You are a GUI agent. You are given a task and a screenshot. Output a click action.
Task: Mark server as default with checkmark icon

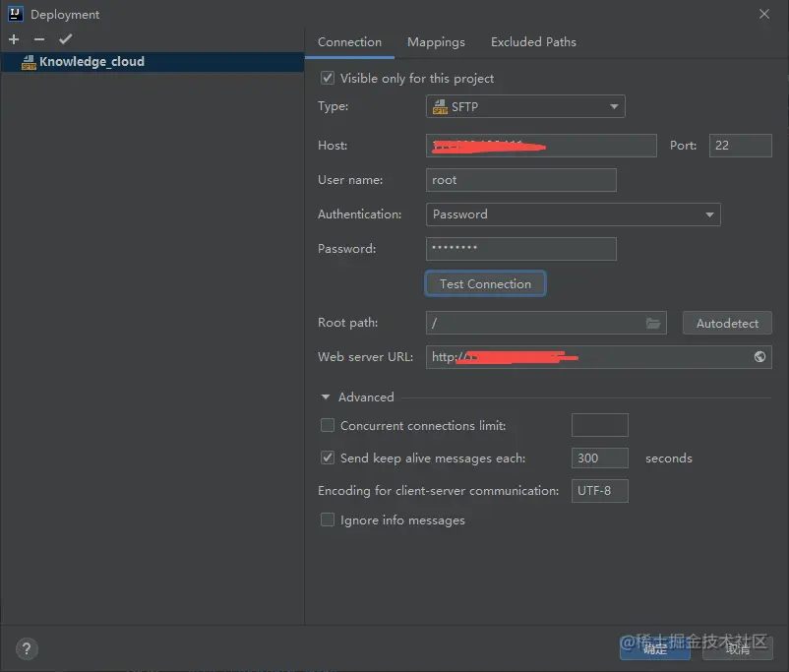tap(65, 38)
